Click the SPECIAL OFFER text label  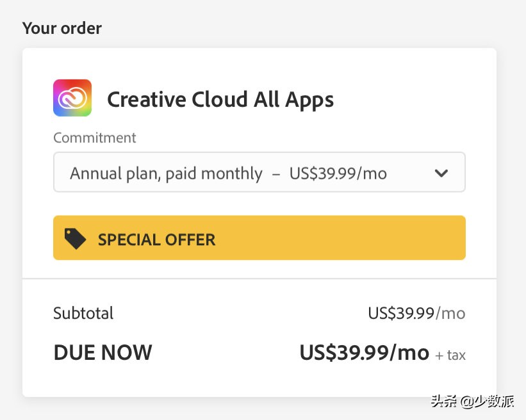(156, 239)
